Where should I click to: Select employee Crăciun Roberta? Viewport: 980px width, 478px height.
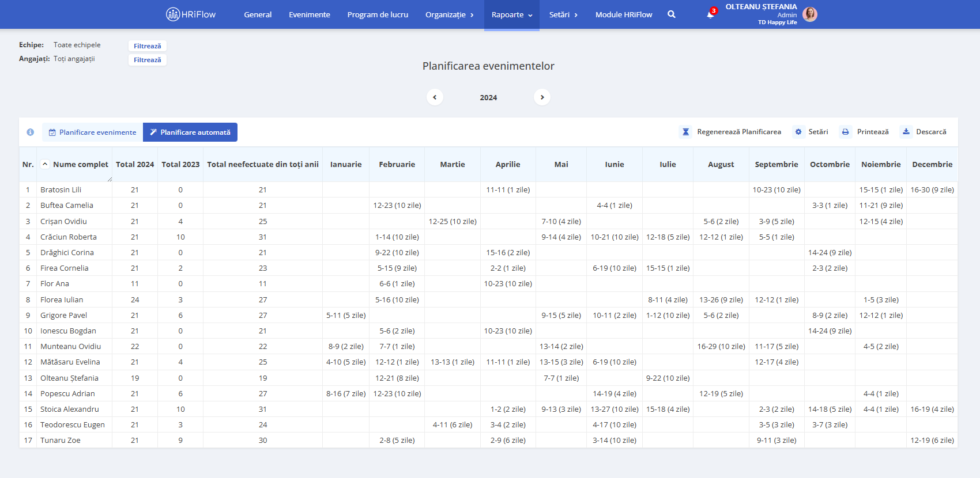[x=69, y=237]
